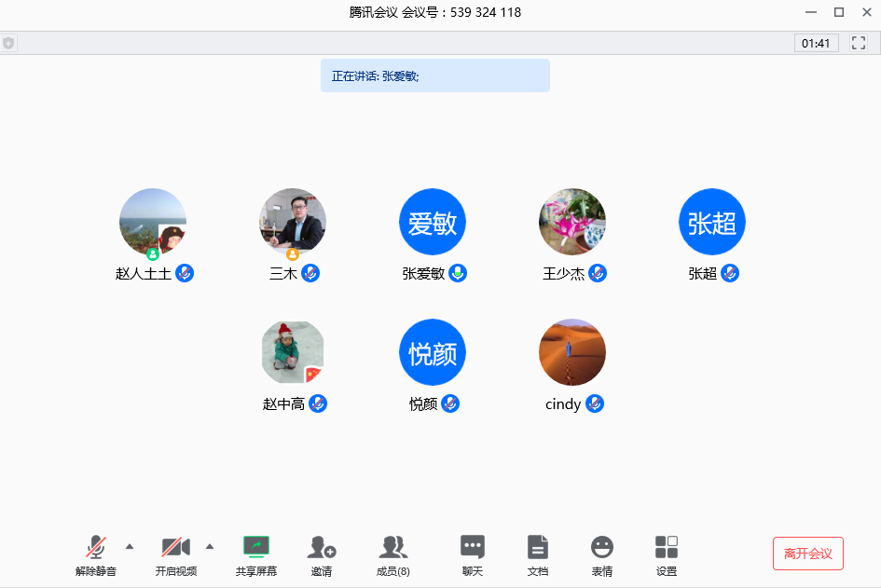The width and height of the screenshot is (881, 588).
Task: Click the speaking banner 正在讲话: 张爱敏
Action: (x=434, y=75)
